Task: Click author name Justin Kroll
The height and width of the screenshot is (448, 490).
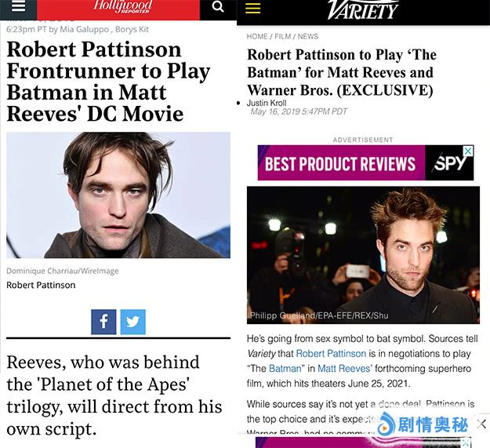Action: pos(267,103)
